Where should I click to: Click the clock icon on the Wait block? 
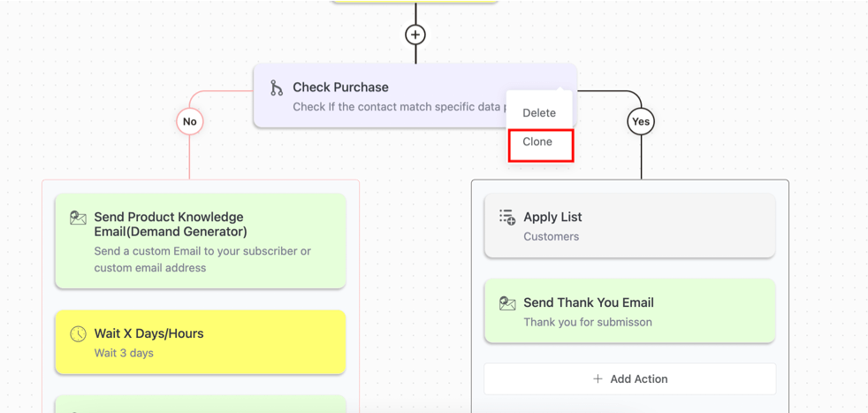tap(78, 333)
